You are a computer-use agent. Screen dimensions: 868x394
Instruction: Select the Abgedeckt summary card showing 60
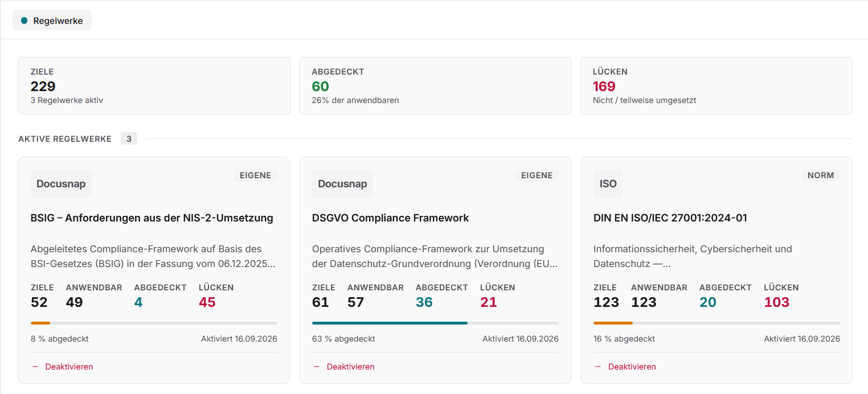(x=435, y=85)
